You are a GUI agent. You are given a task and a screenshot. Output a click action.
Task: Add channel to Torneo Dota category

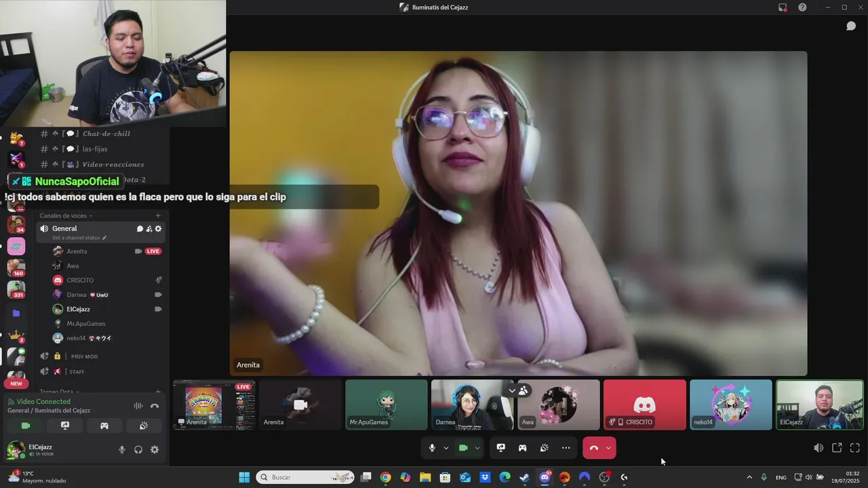coord(159,392)
